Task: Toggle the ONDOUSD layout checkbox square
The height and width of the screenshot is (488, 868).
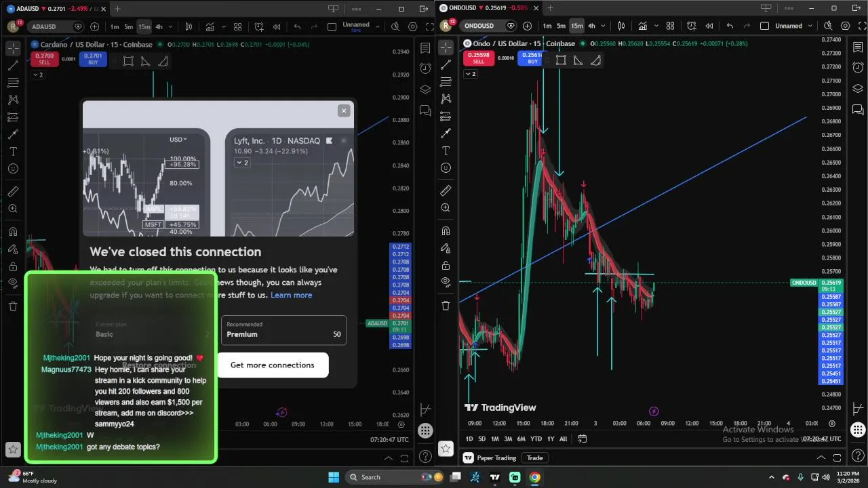Action: [764, 26]
